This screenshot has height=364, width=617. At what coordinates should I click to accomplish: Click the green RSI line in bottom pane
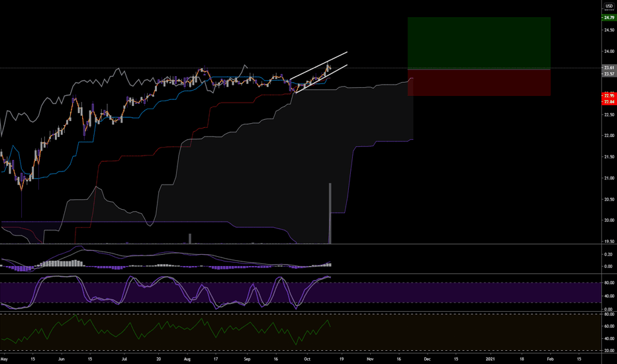(x=166, y=328)
